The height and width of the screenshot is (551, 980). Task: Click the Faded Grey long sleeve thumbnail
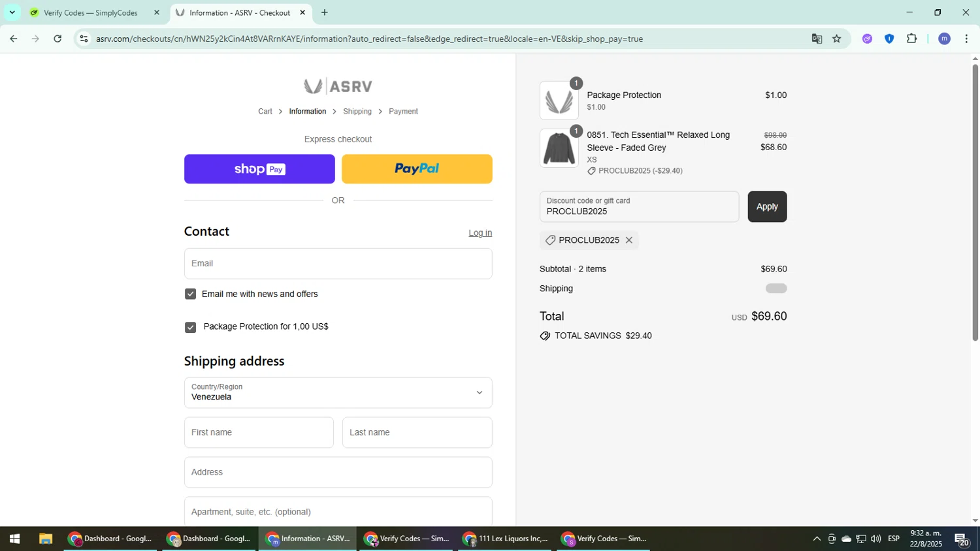point(559,148)
